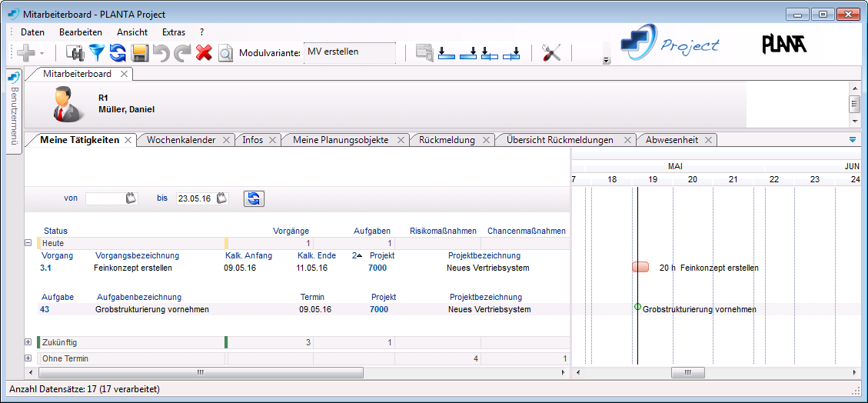Open calendar picker next to the von field

[x=131, y=198]
